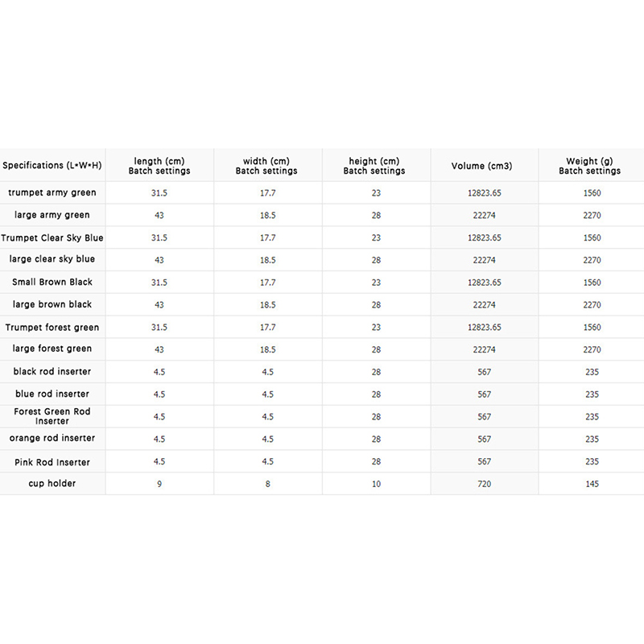Viewport: 644px width, 644px height.
Task: Click the Small Brown Black row label
Action: (52, 283)
